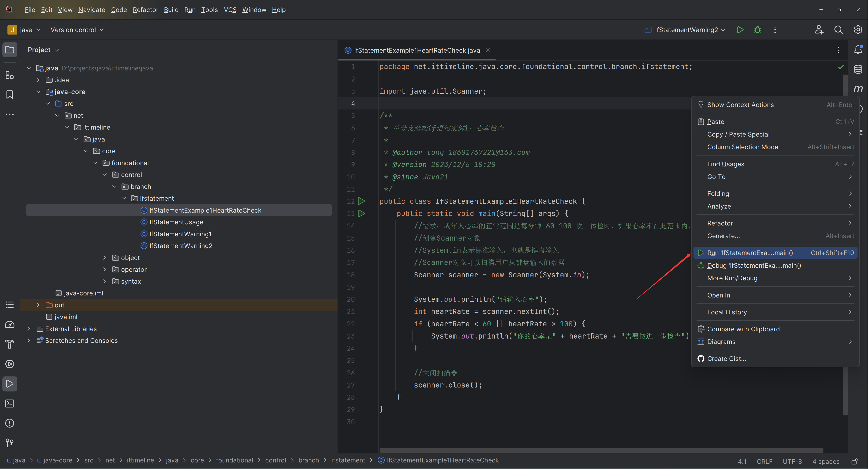Image resolution: width=868 pixels, height=469 pixels.
Task: Open Search Everywhere magnifier icon
Action: click(838, 30)
